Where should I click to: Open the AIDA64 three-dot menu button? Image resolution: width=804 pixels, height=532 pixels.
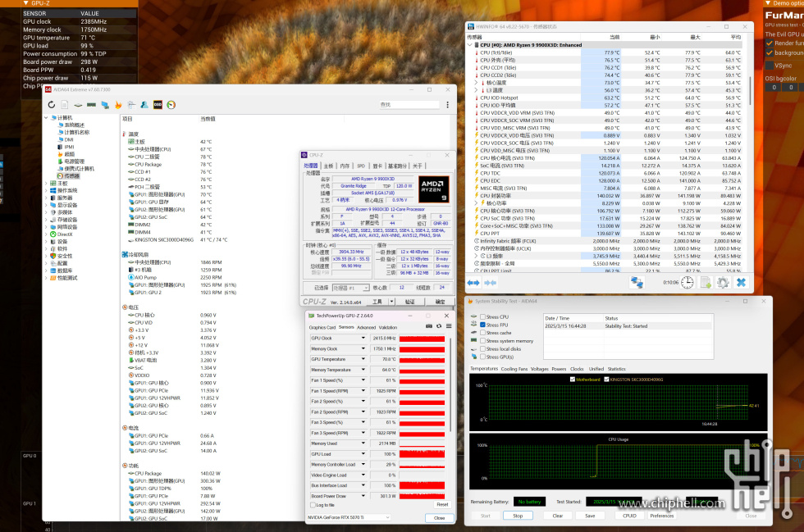[448, 105]
